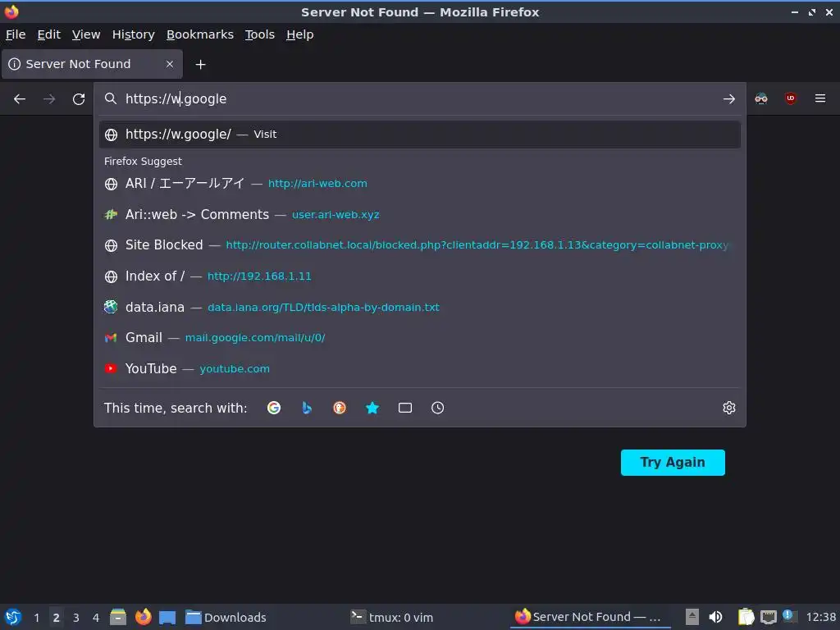The height and width of the screenshot is (630, 840).
Task: Reload the page with the refresh icon
Action: [79, 99]
